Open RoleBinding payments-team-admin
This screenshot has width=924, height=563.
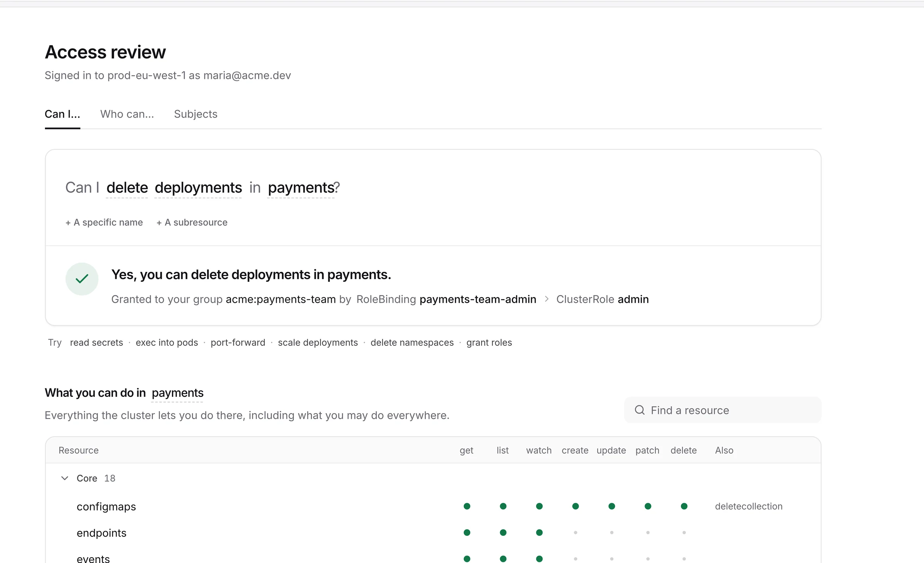point(446,299)
